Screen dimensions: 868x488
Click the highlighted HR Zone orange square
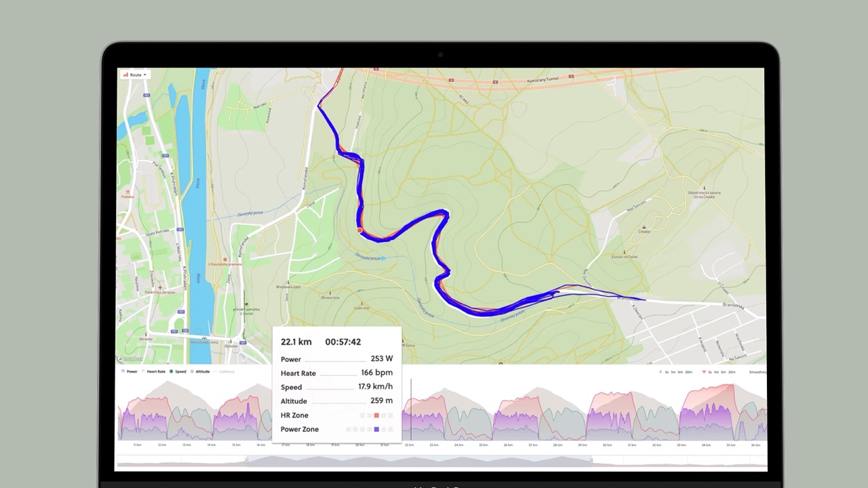pyautogui.click(x=376, y=415)
